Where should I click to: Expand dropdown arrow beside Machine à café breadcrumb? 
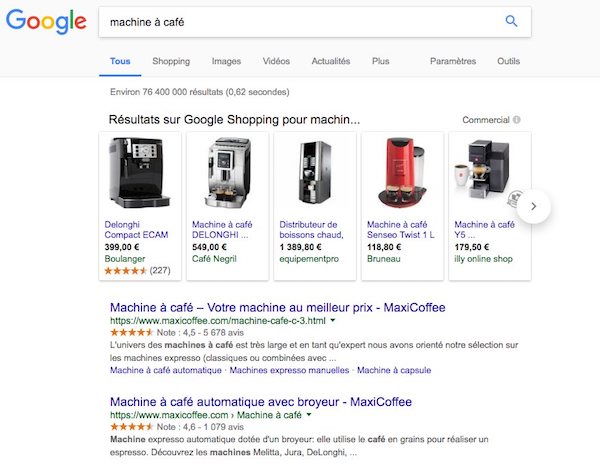310,414
